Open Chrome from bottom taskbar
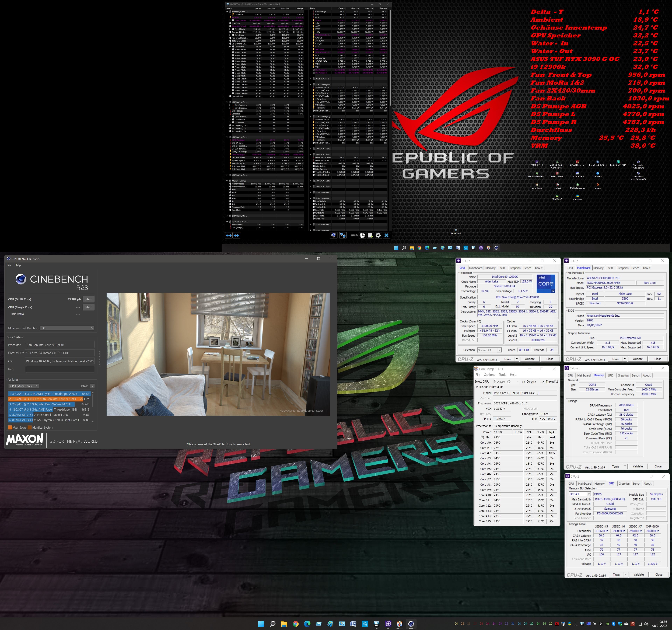This screenshot has height=630, width=672. point(296,624)
